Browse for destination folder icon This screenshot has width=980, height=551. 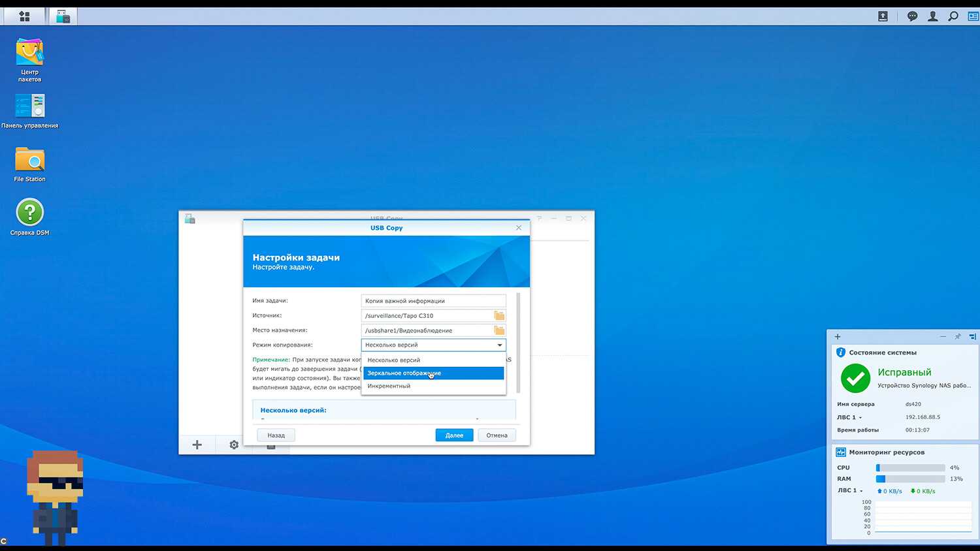pyautogui.click(x=499, y=330)
